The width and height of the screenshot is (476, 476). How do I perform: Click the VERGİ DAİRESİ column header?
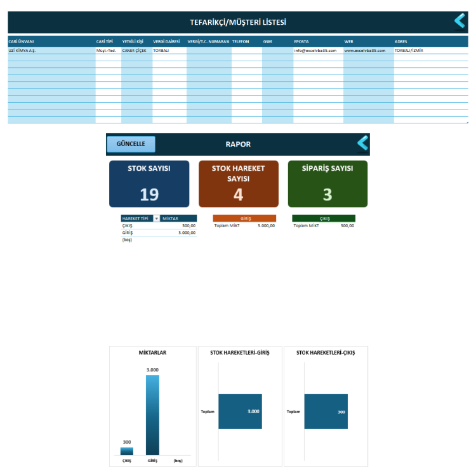coord(166,42)
